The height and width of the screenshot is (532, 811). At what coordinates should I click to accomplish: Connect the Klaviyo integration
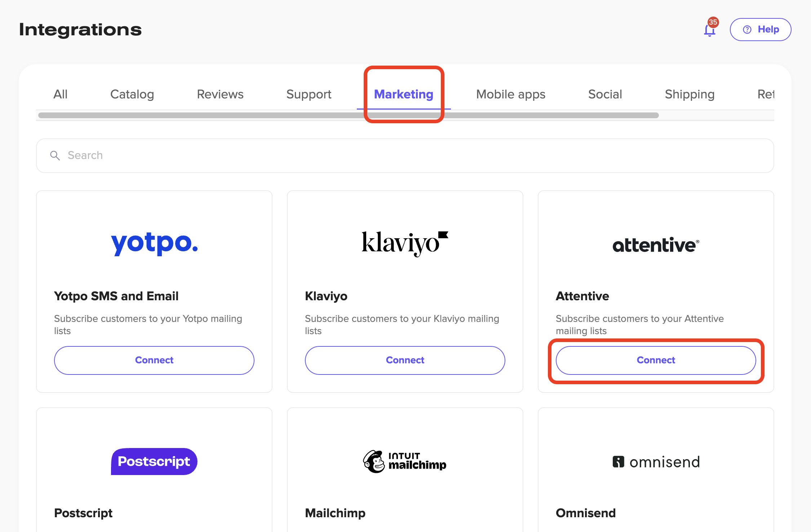click(x=405, y=360)
